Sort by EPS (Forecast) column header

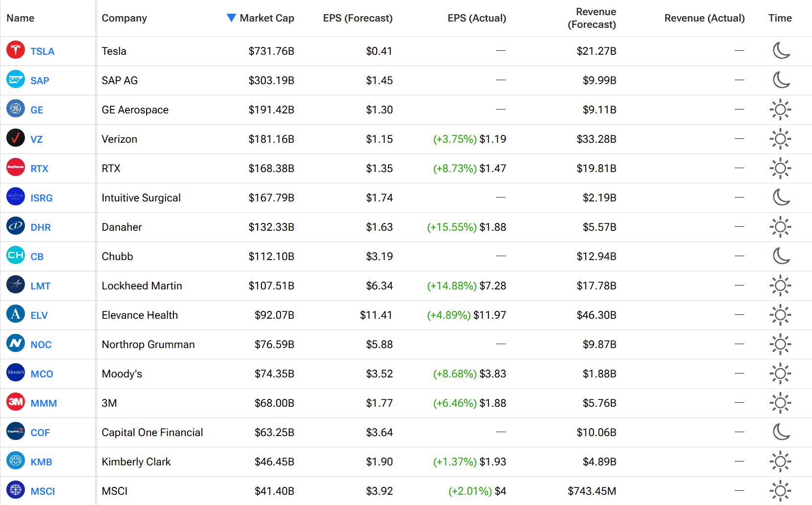[x=358, y=18]
